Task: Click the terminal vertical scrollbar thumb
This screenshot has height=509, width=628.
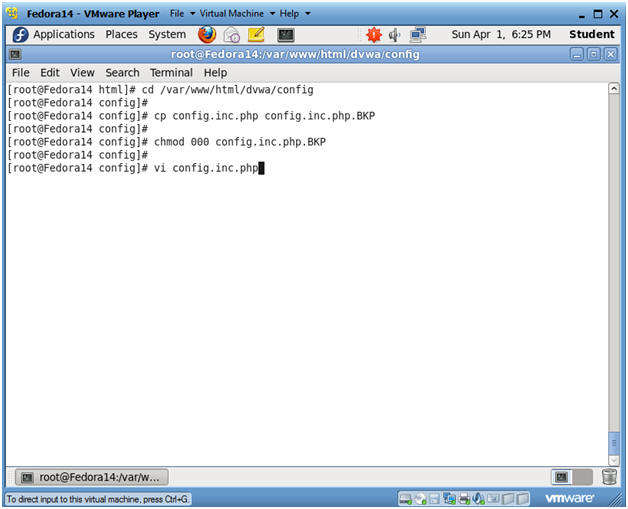Action: point(614,443)
